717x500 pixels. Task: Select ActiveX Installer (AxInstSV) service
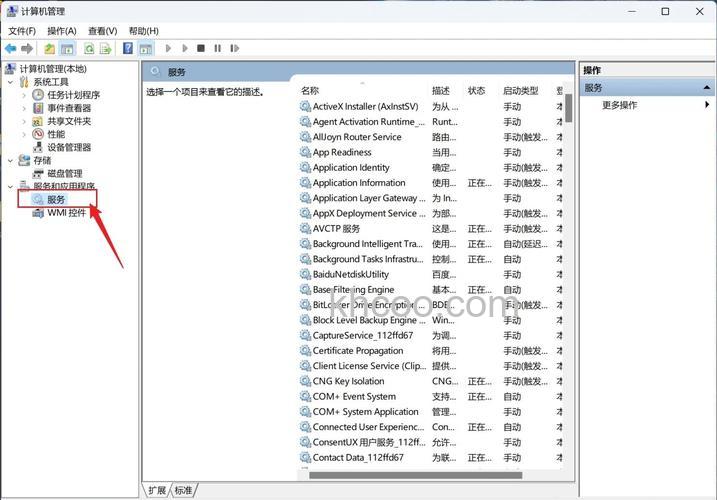[x=365, y=107]
